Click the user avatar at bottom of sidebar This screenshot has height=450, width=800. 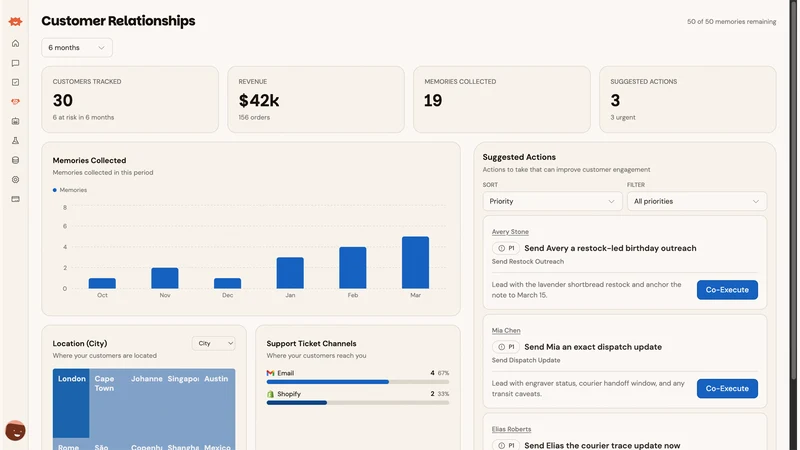[x=15, y=431]
